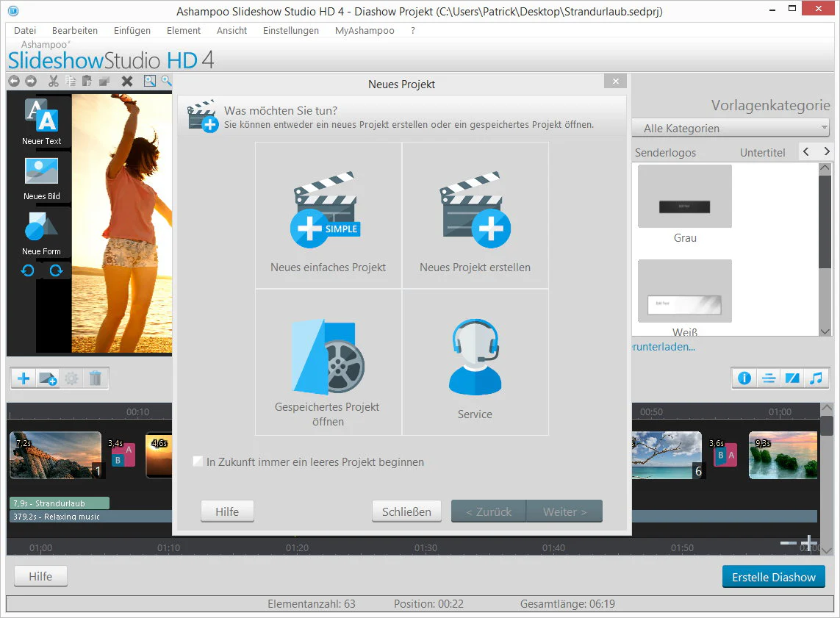Click the blue plus add button above timeline
Screen dimensions: 840x618
24,378
